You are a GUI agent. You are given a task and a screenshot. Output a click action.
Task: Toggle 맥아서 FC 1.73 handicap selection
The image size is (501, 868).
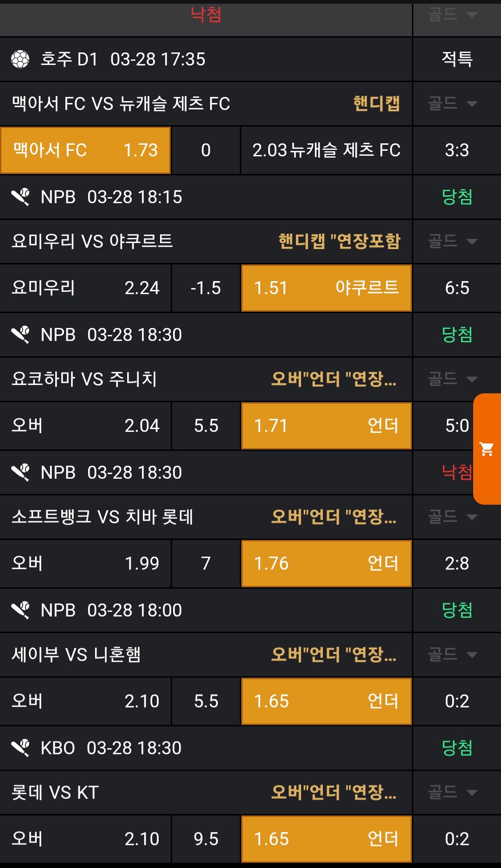coord(86,150)
